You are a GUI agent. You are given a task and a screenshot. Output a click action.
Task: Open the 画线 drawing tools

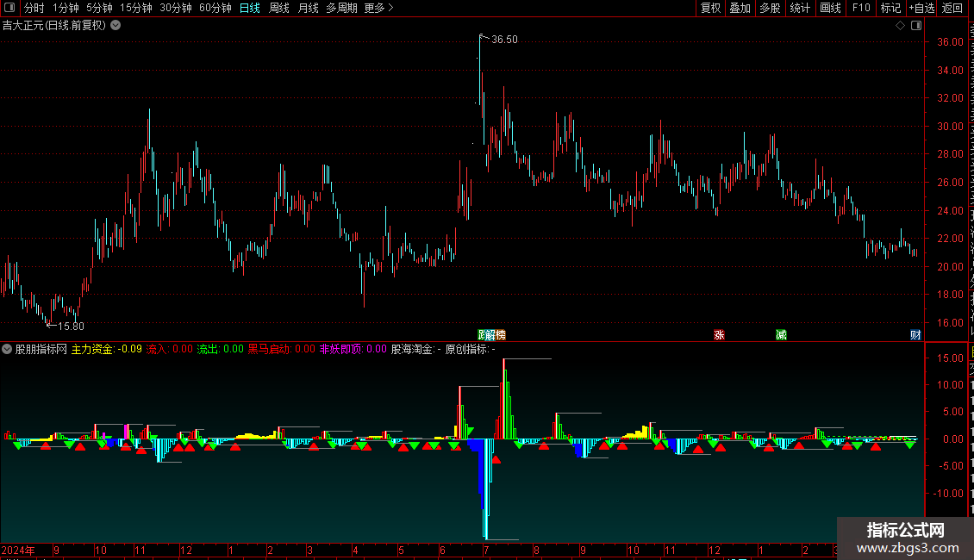(x=830, y=8)
